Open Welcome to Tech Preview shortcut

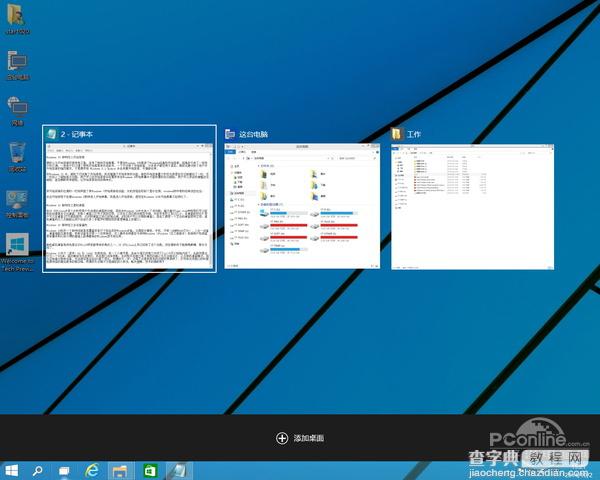pyautogui.click(x=17, y=252)
